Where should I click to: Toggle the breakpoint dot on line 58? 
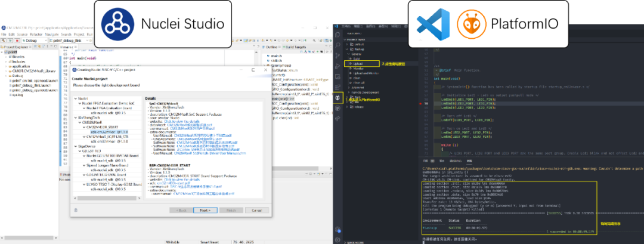click(422, 104)
